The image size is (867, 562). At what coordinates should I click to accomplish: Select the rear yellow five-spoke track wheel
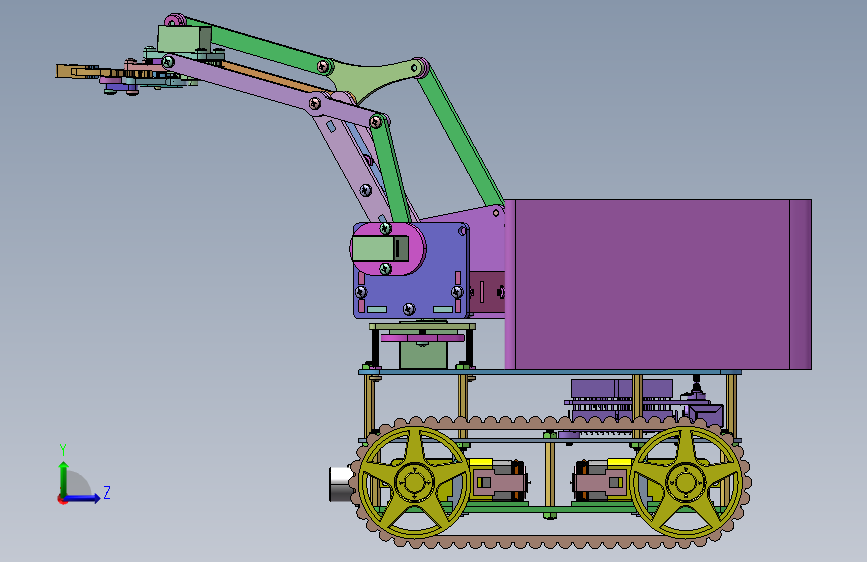686,482
